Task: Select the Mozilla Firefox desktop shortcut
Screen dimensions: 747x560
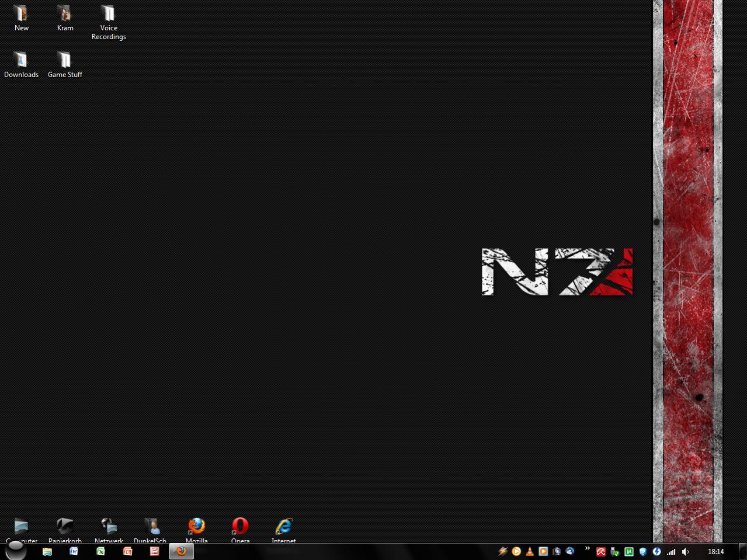Action: point(197,530)
